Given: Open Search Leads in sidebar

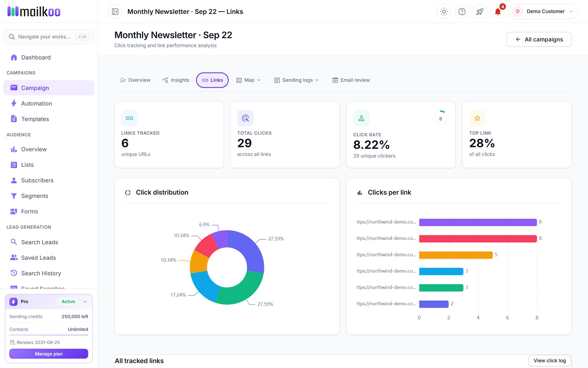Looking at the screenshot, I should [49, 242].
